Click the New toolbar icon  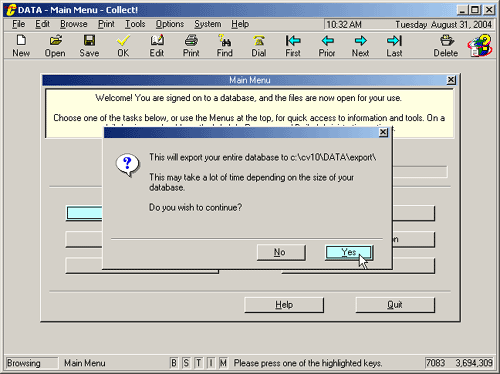tap(21, 41)
